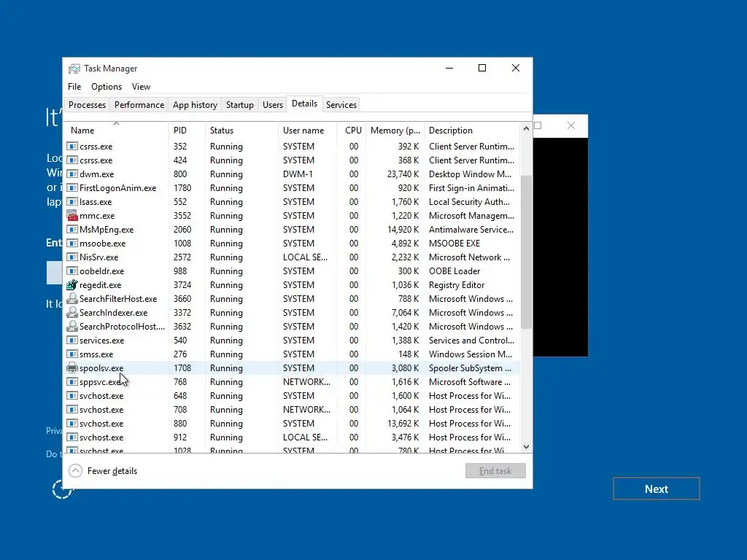Click the scrollbar down arrow

click(x=526, y=447)
